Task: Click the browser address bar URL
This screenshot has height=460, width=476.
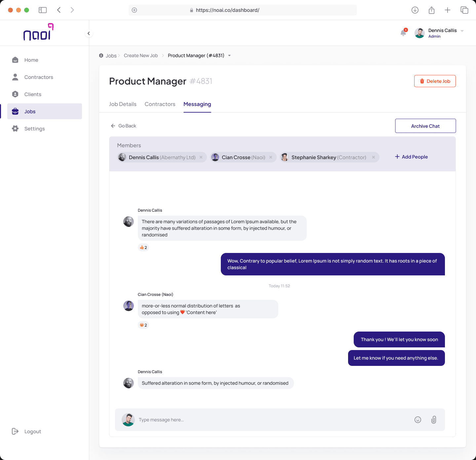Action: [227, 10]
